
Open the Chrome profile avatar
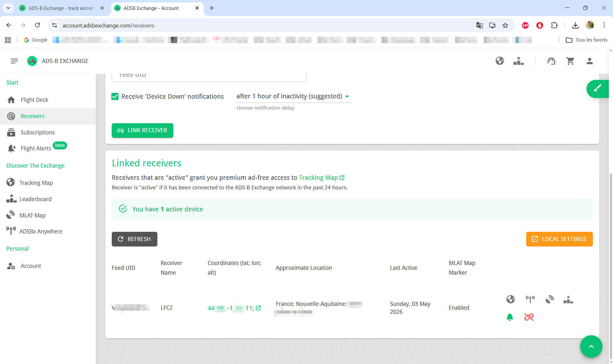[590, 25]
